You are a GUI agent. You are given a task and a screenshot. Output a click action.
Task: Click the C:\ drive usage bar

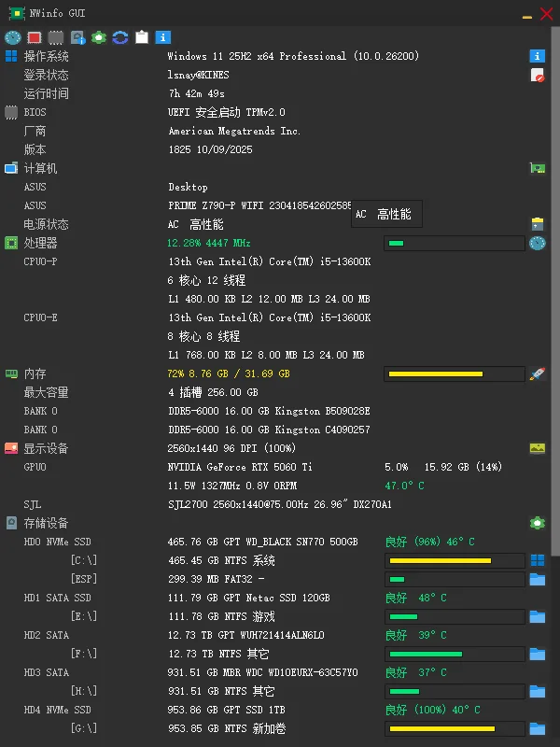(455, 560)
